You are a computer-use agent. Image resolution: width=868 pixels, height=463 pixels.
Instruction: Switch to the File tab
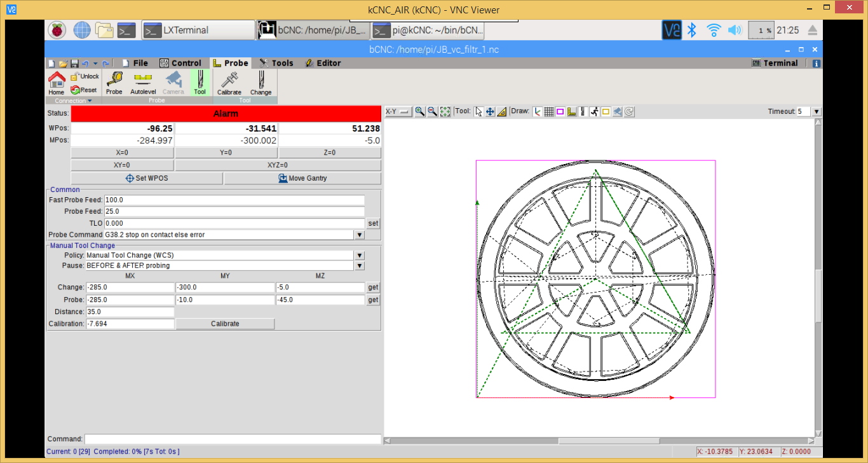[135, 63]
